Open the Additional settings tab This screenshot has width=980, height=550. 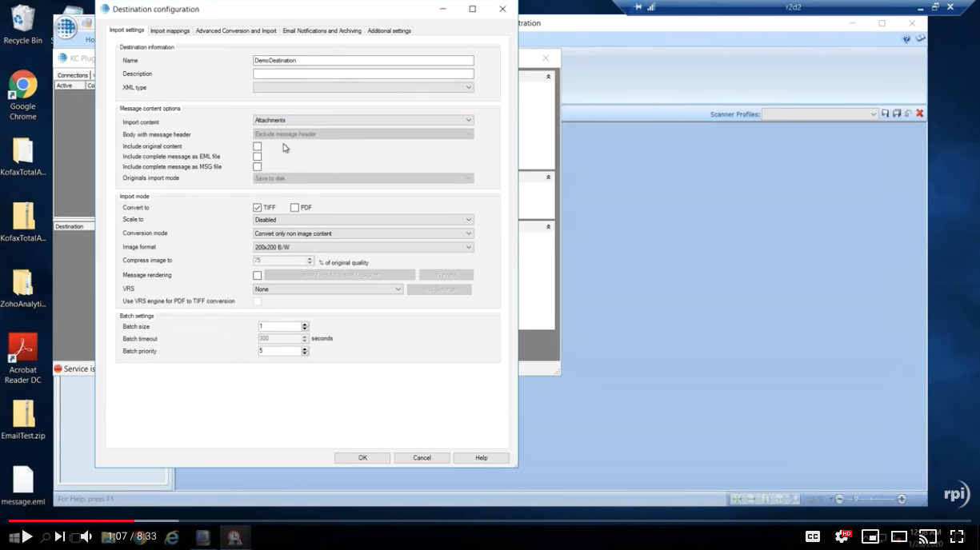[x=389, y=31]
